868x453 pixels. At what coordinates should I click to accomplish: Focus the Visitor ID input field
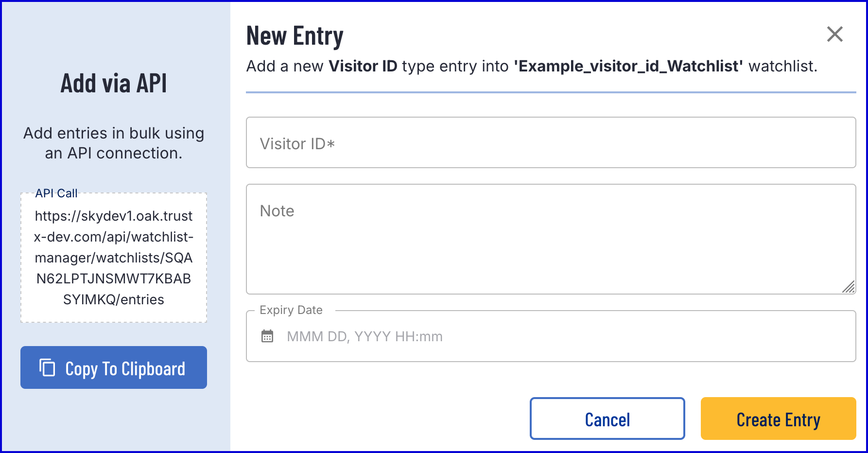(550, 143)
